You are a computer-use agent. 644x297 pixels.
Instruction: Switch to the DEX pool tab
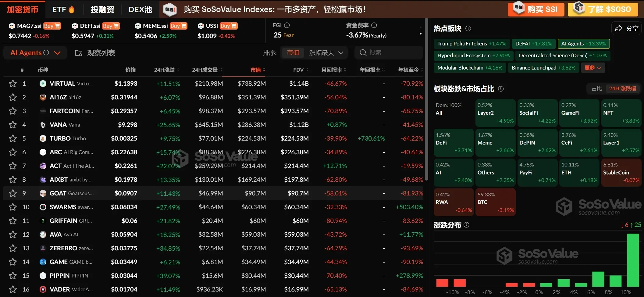click(140, 9)
